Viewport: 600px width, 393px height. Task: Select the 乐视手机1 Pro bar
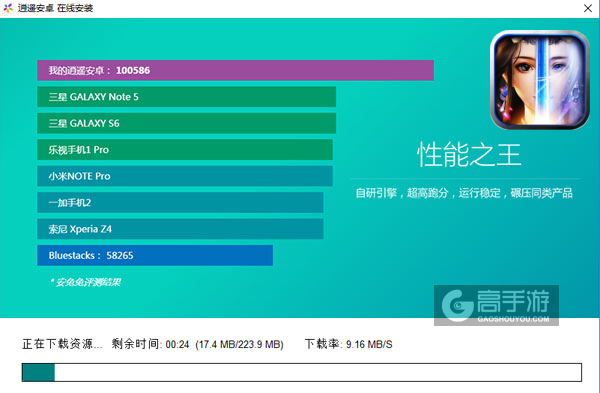[x=185, y=150]
